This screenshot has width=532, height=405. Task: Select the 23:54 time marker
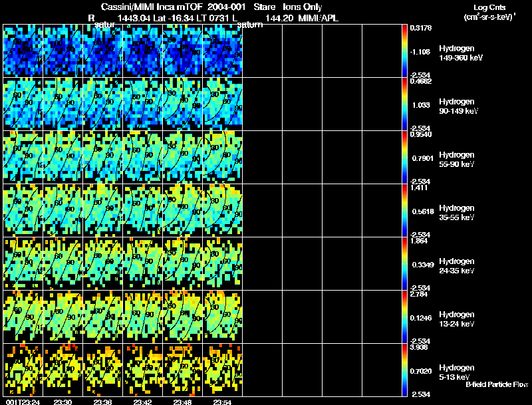pos(222,402)
